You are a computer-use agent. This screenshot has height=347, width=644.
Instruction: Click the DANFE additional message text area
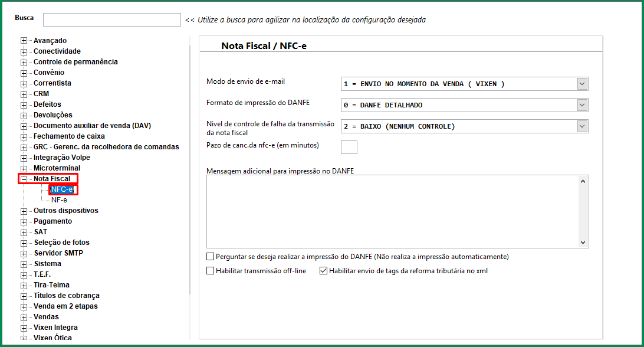[x=393, y=211]
